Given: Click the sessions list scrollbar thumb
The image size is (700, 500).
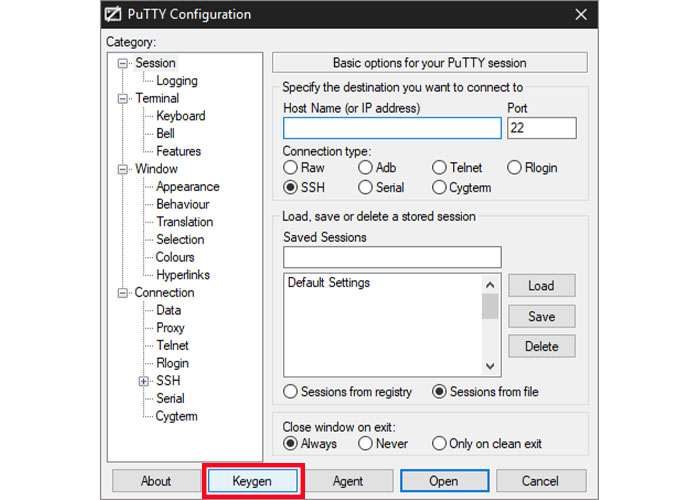Looking at the screenshot, I should click(x=490, y=307).
